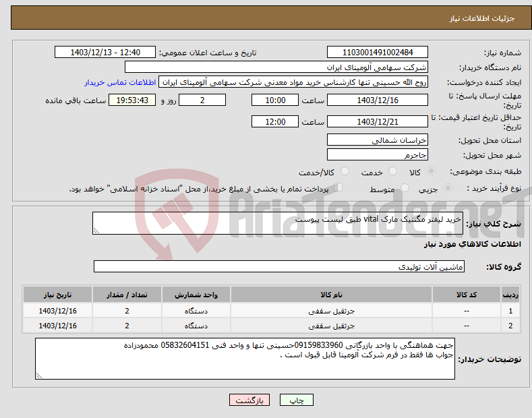Screen dimensions: 532x418
Task: Click جرثقیل سقفی in row 1
Action: (x=331, y=311)
